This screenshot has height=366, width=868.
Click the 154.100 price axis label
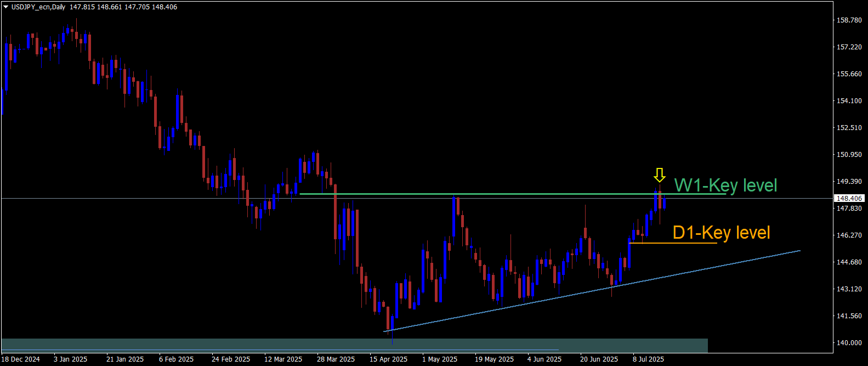point(849,101)
